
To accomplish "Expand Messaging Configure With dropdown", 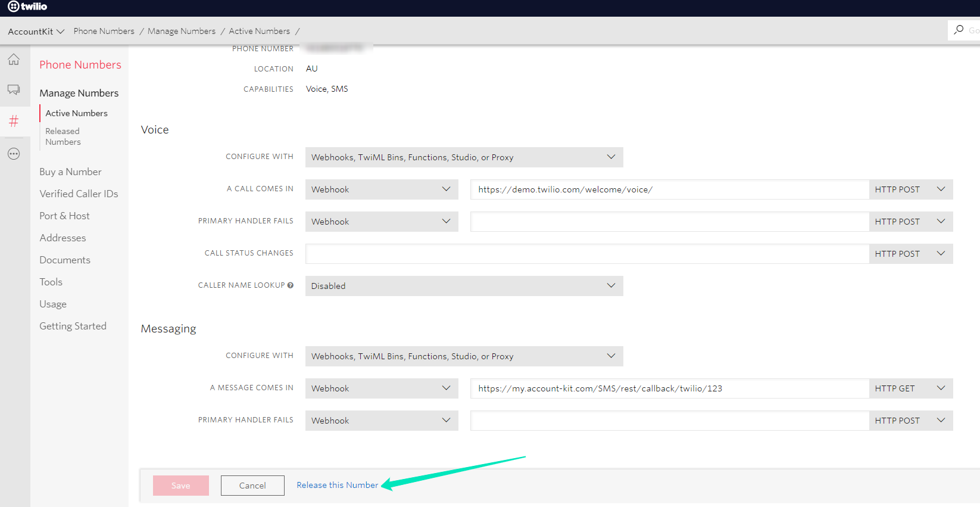I will coord(464,356).
